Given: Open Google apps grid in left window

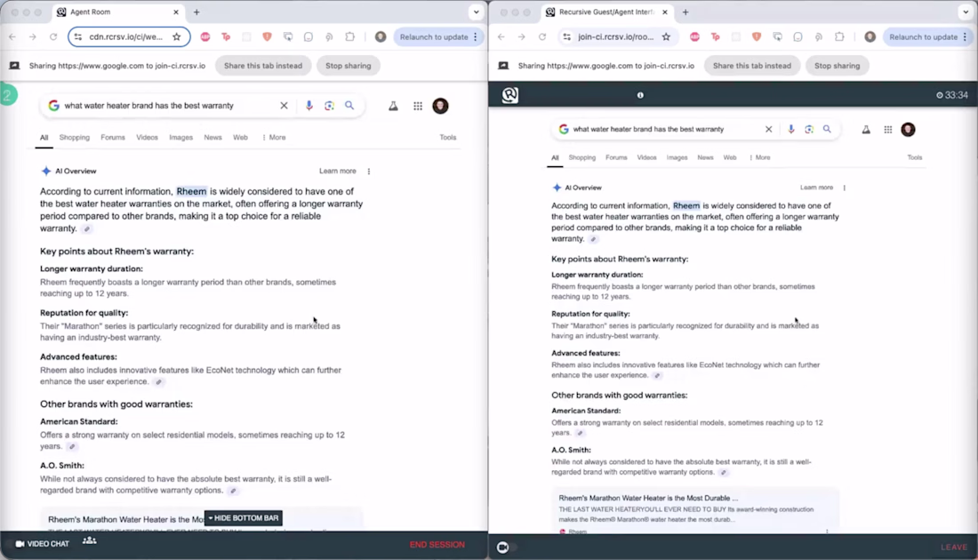Looking at the screenshot, I should [x=418, y=106].
